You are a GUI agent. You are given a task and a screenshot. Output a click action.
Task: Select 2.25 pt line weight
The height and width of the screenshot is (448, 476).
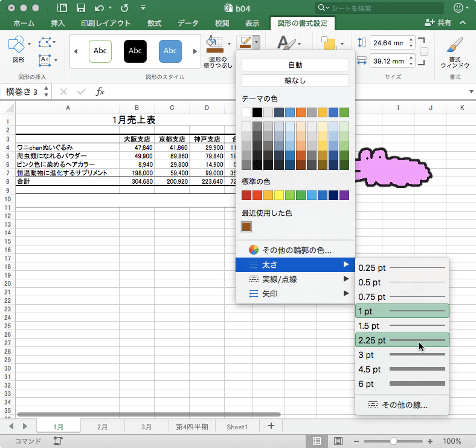[402, 340]
